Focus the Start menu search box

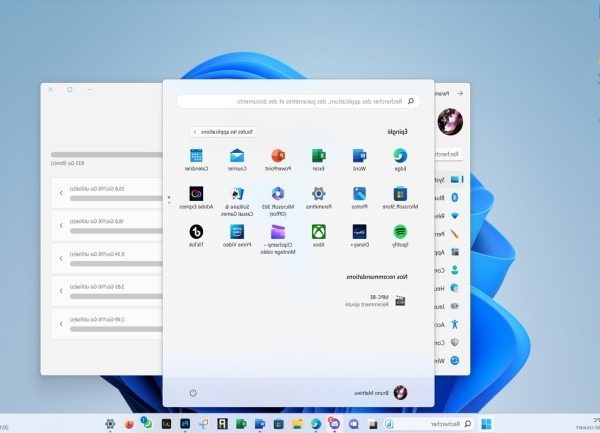298,101
